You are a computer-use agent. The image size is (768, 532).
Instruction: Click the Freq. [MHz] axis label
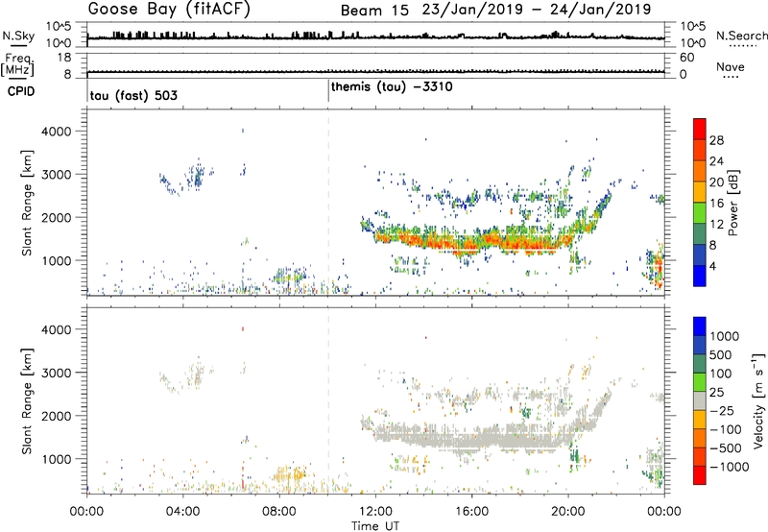pyautogui.click(x=18, y=65)
